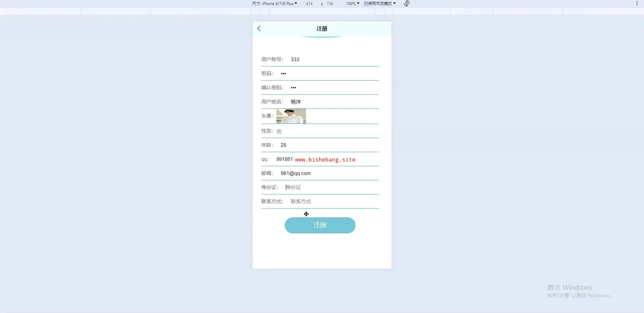644x313 pixels.
Task: Click the user account field containing 333
Action: pyautogui.click(x=334, y=59)
